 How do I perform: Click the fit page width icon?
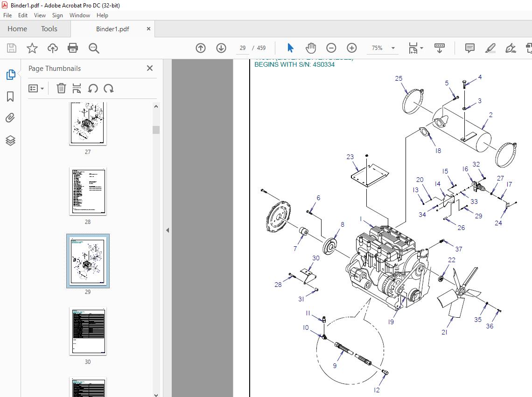413,48
